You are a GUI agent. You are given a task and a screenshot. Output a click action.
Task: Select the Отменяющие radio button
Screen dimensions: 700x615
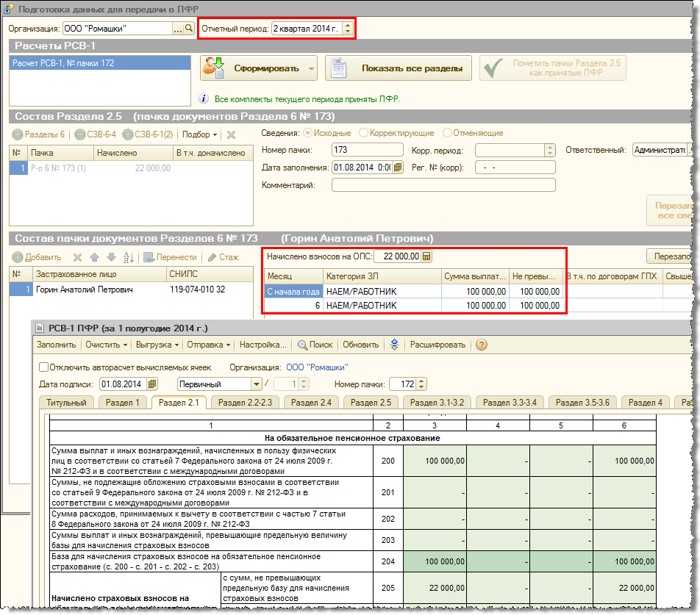coord(447,133)
